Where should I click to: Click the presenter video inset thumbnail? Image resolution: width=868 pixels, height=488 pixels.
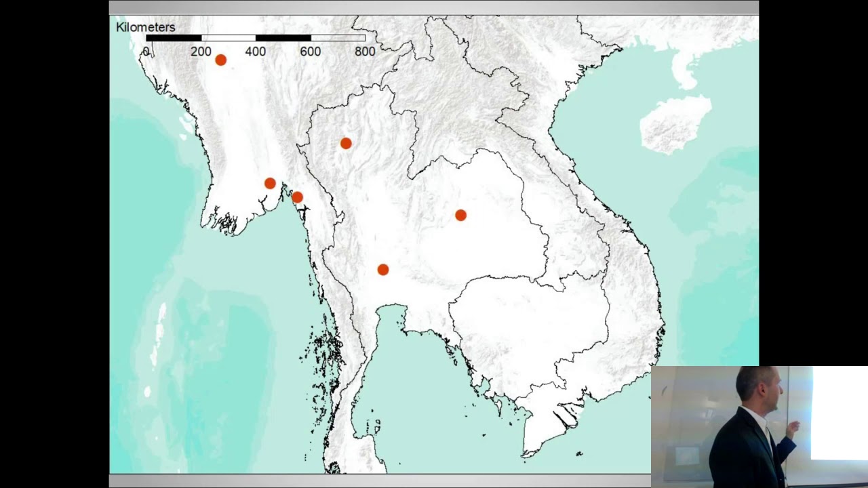759,427
